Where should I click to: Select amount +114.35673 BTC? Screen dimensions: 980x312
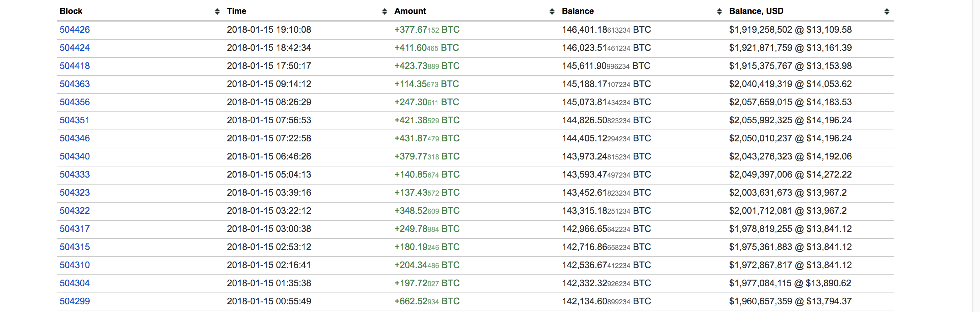427,84
